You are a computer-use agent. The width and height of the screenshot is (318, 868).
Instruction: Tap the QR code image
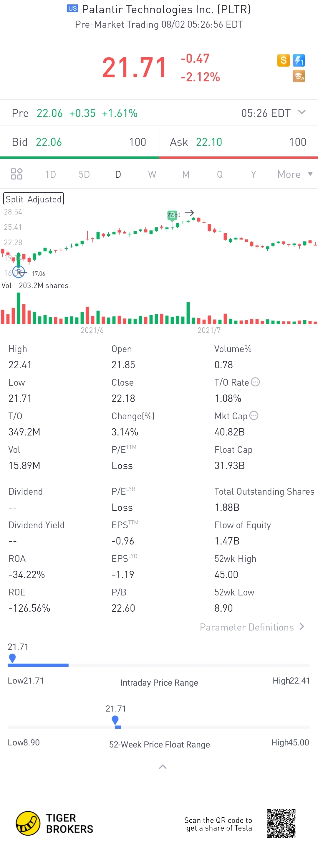click(281, 823)
